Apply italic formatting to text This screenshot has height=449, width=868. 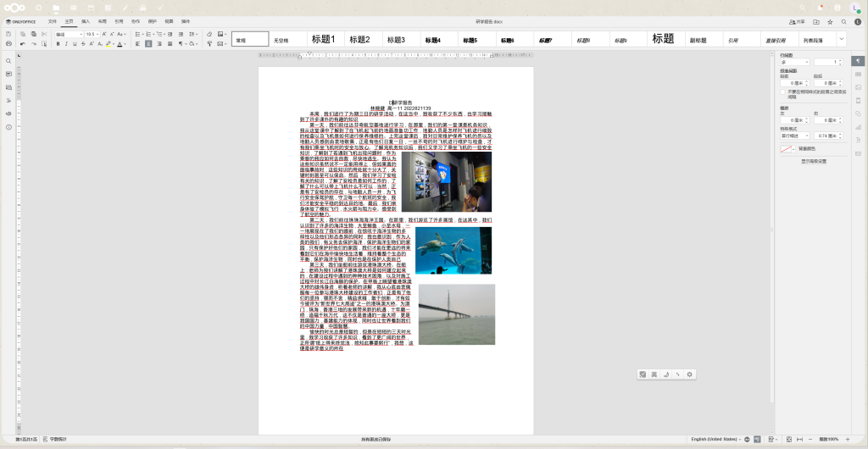tap(67, 43)
